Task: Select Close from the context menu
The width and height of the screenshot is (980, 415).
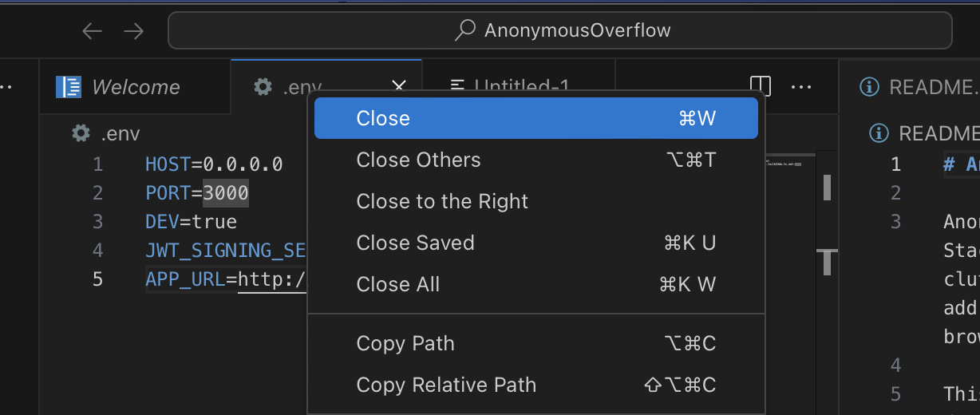Action: 536,118
